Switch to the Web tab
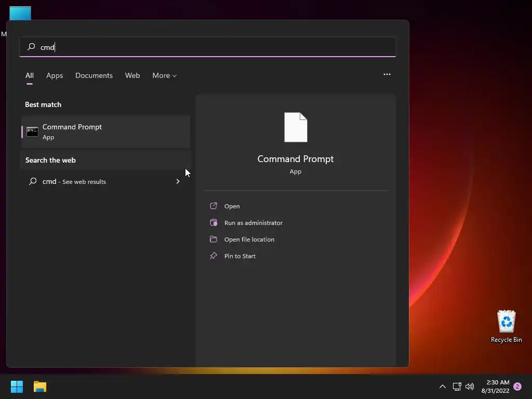The height and width of the screenshot is (399, 532). (132, 75)
